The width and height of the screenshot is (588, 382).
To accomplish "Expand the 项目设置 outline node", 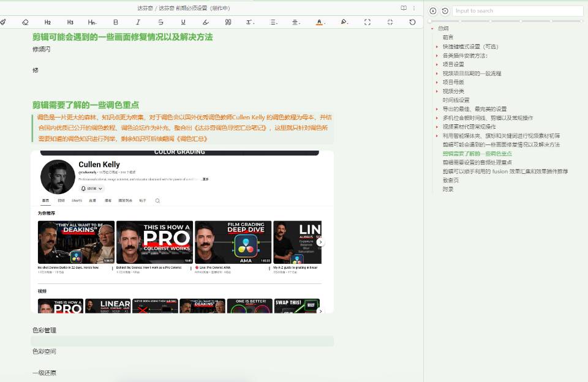I will pos(437,64).
